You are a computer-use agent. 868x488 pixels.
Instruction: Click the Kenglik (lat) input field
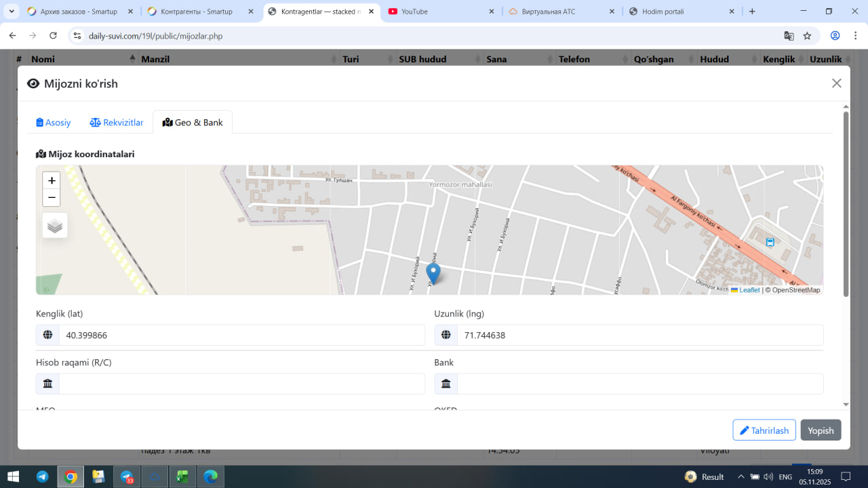[x=241, y=335]
